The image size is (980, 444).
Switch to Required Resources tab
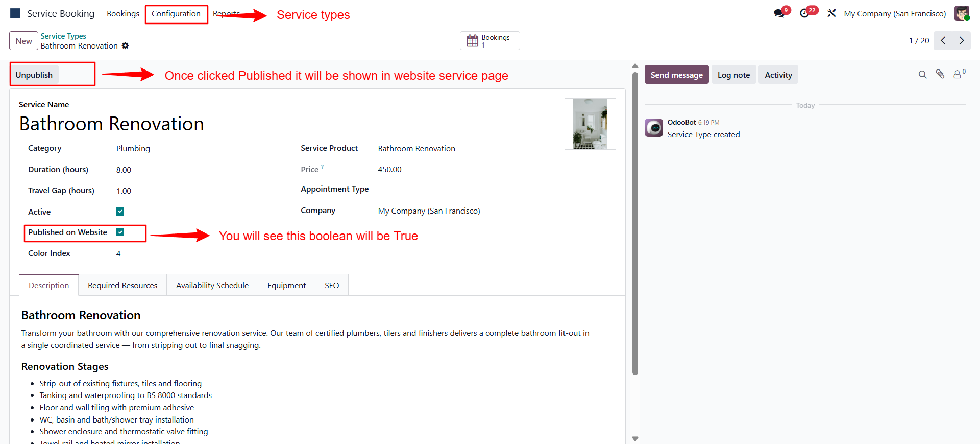pyautogui.click(x=122, y=285)
